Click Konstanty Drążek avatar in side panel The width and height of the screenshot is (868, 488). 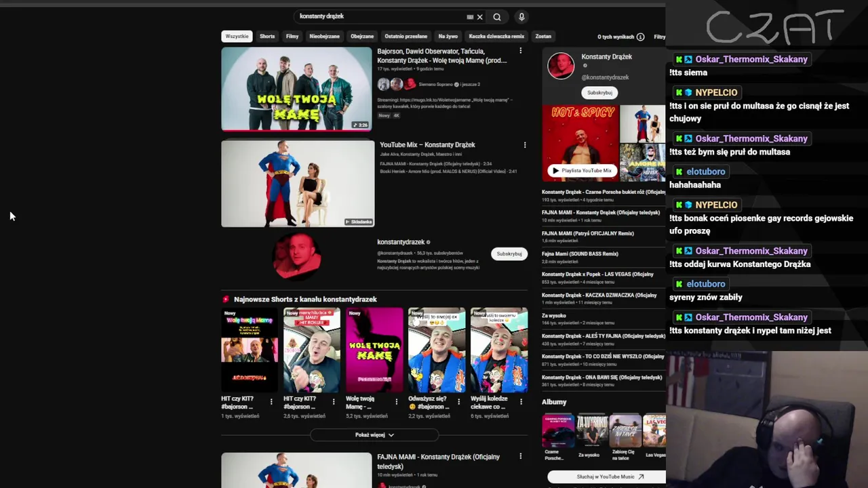[561, 66]
